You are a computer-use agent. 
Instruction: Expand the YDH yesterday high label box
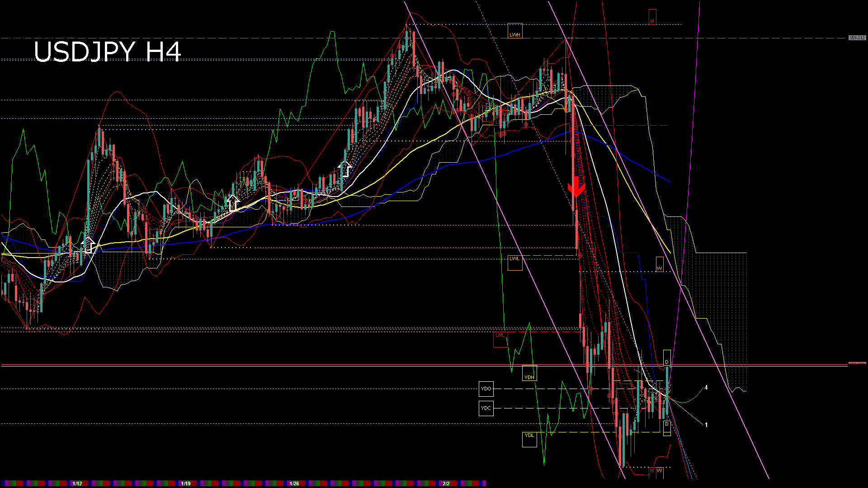529,376
